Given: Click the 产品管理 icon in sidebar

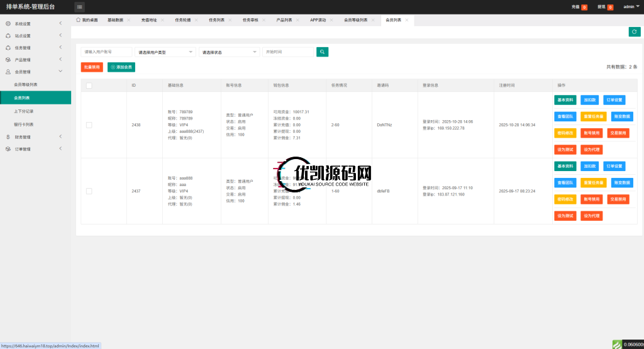Looking at the screenshot, I should (x=8, y=60).
